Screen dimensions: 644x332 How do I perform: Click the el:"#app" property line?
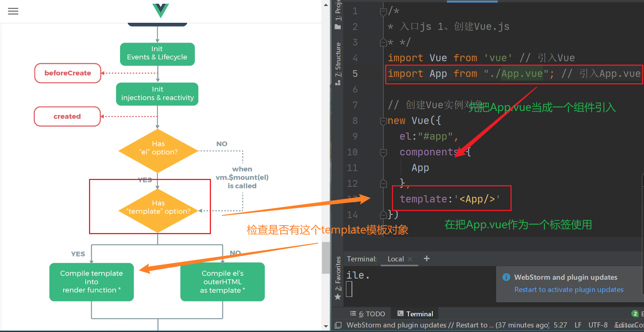click(x=429, y=136)
